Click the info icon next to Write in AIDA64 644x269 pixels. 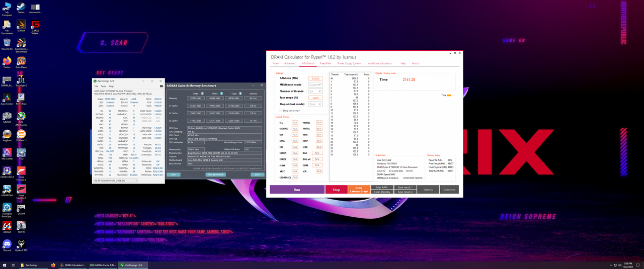[222, 94]
